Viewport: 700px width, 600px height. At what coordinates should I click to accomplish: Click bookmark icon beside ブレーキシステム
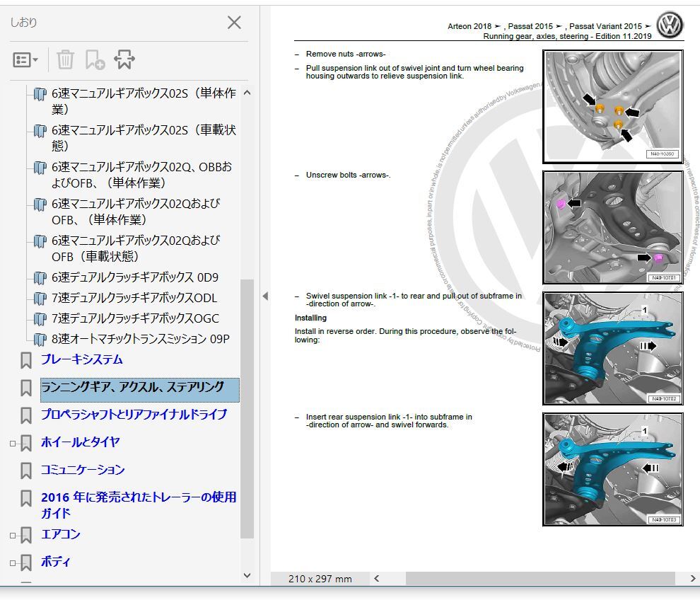click(x=26, y=361)
